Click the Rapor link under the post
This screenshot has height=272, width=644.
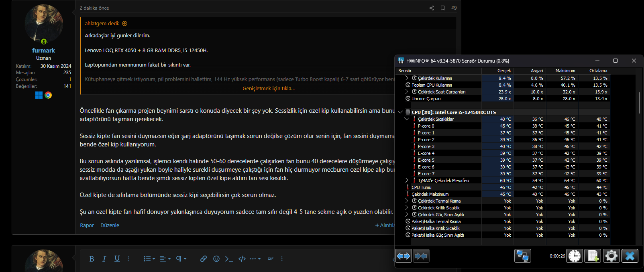[x=87, y=225]
